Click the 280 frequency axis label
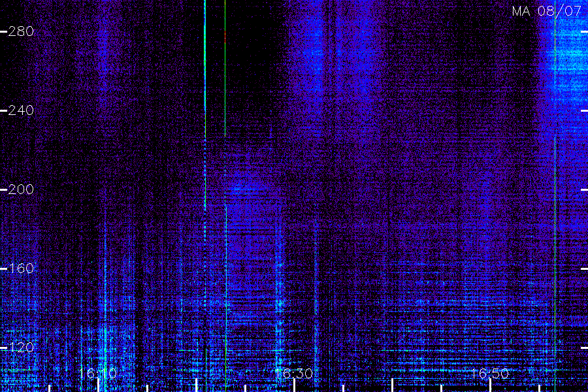The height and width of the screenshot is (392, 588). point(21,31)
